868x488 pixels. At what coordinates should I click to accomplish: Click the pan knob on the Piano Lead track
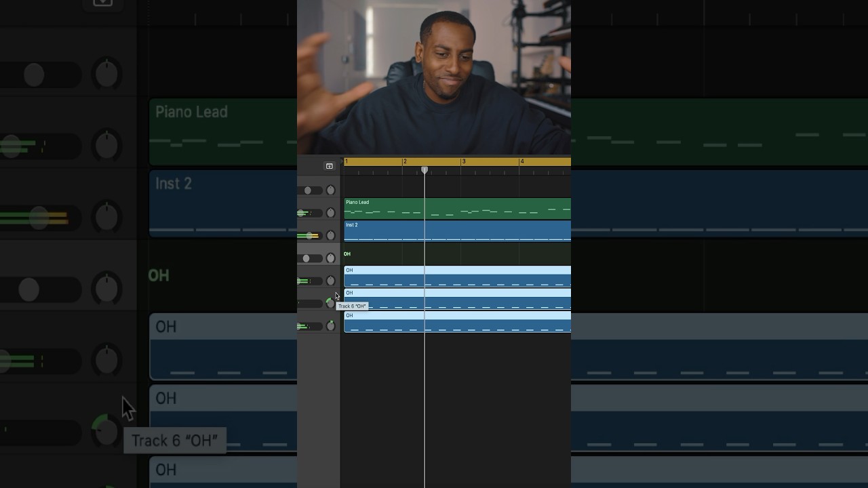[x=331, y=213]
